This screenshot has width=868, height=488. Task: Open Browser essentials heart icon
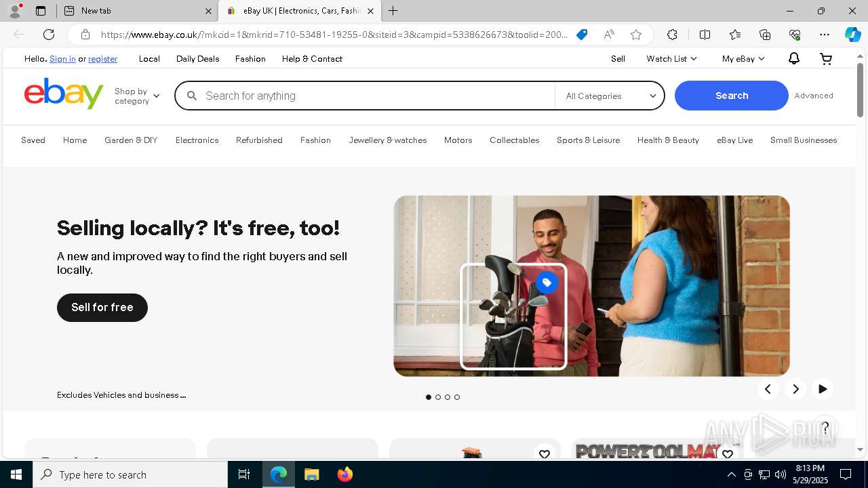coord(795,35)
